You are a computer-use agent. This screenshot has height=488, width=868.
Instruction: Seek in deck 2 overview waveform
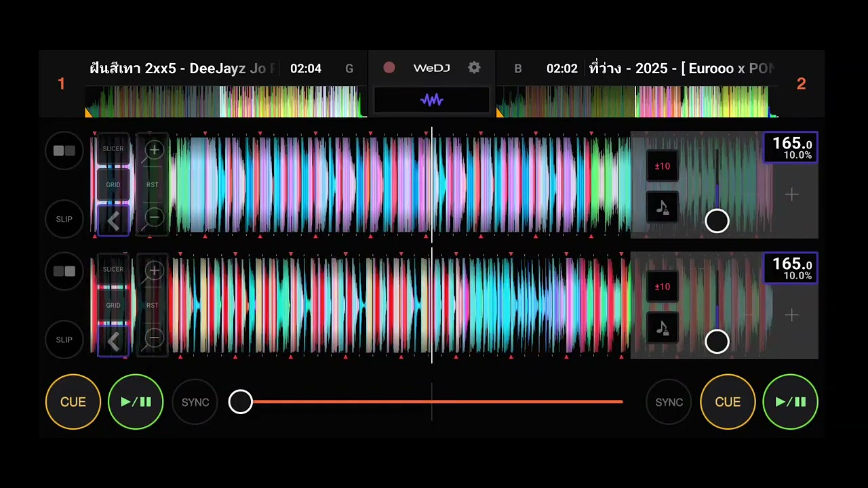pyautogui.click(x=637, y=102)
